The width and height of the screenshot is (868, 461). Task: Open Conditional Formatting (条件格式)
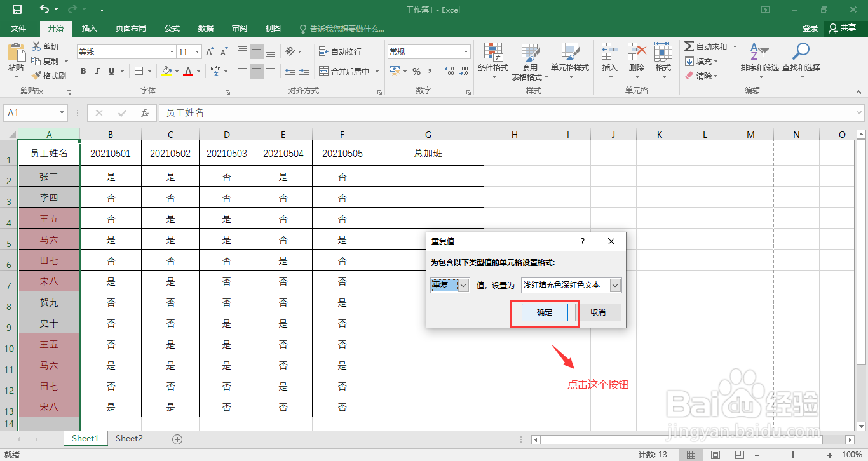(493, 62)
